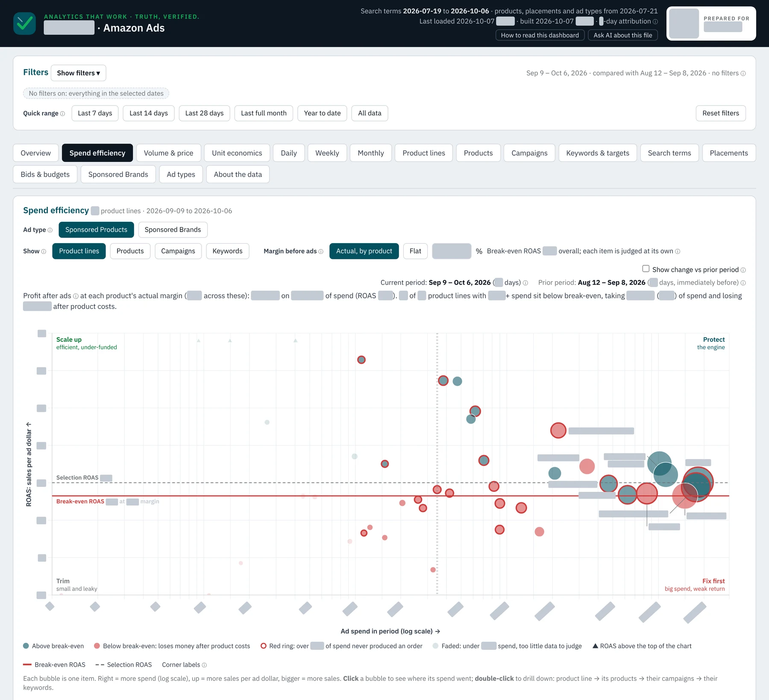Click info icon after Current period days
The image size is (769, 700).
pyautogui.click(x=525, y=283)
